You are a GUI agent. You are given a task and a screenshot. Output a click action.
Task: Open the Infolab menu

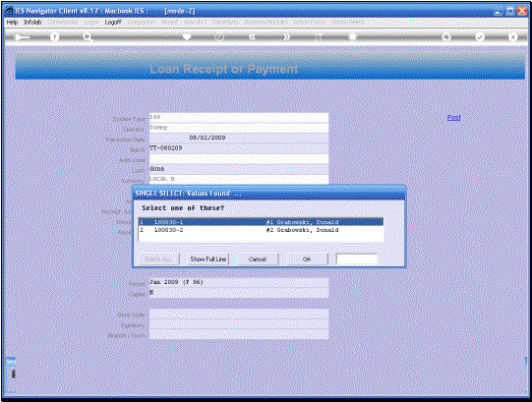(x=32, y=22)
